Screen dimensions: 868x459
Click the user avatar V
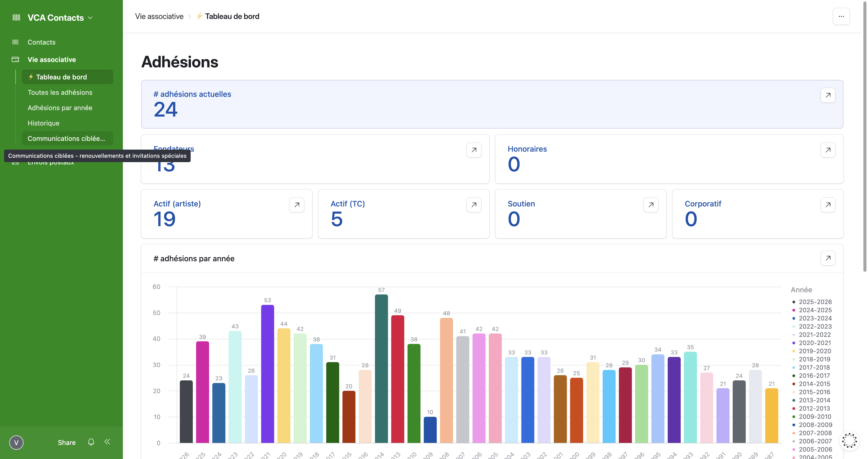coord(16,442)
